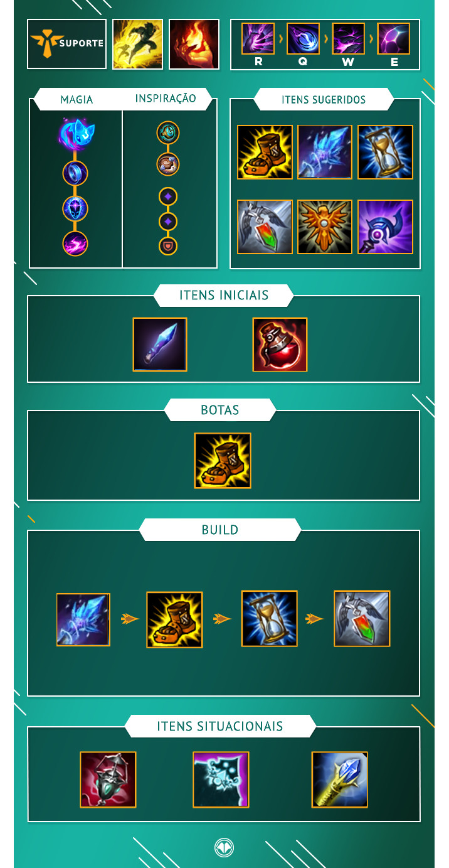The height and width of the screenshot is (868, 449).
Task: Click the Suporte role icon
Action: (x=67, y=44)
